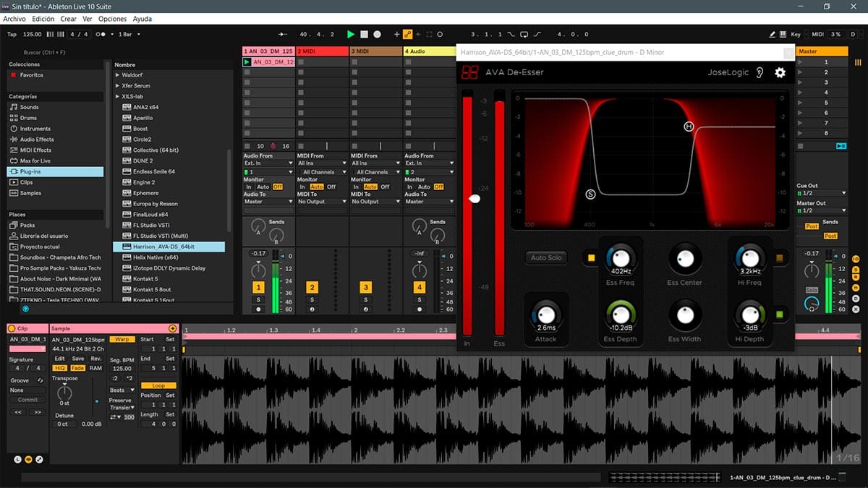Show the I-O section toggle
Screen dimensions: 868x488
(x=856, y=258)
